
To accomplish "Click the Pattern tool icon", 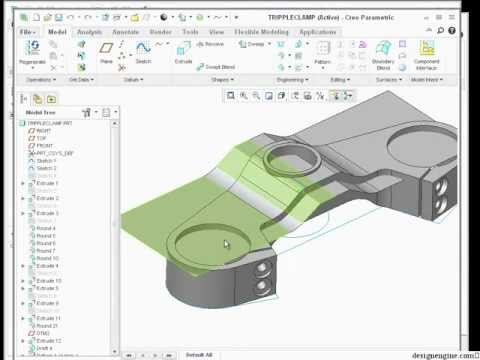I will pos(323,48).
